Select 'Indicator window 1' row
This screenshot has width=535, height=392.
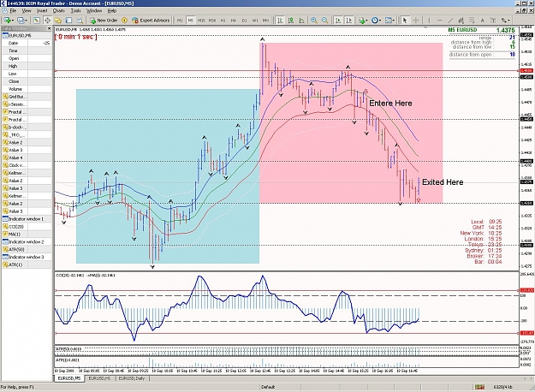click(27, 219)
